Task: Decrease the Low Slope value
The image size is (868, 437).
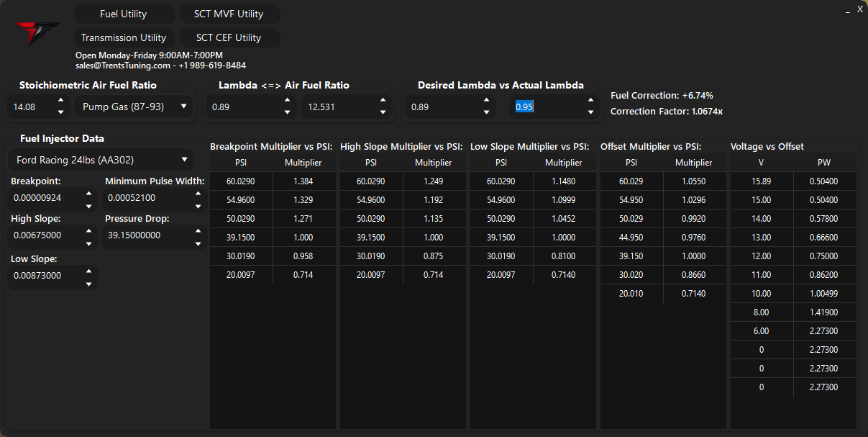Action: [89, 284]
